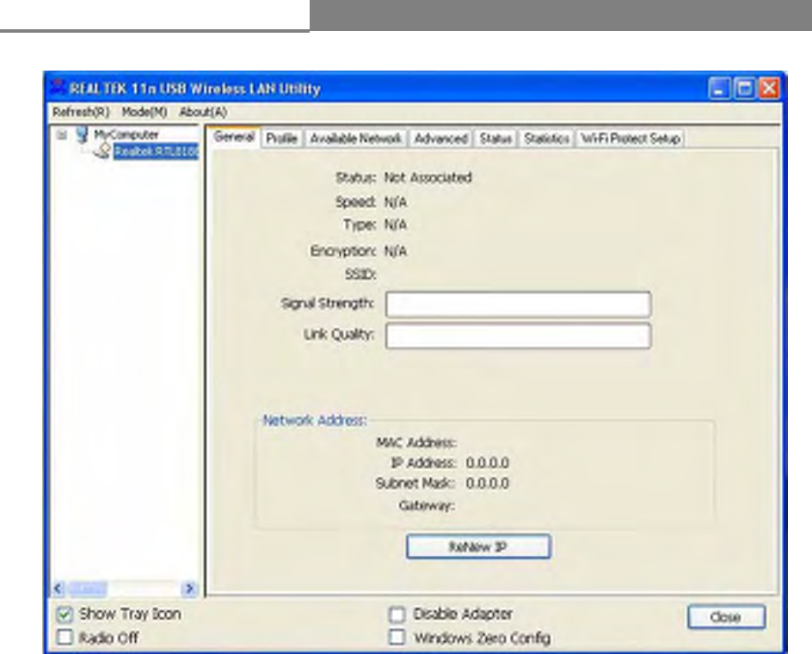812x654 pixels.
Task: Click the Close button
Action: 726,617
